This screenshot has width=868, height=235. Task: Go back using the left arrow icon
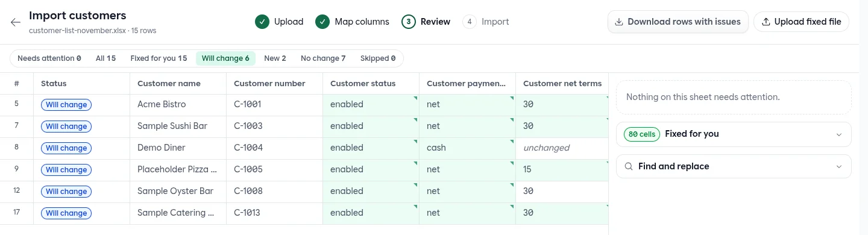tap(16, 22)
